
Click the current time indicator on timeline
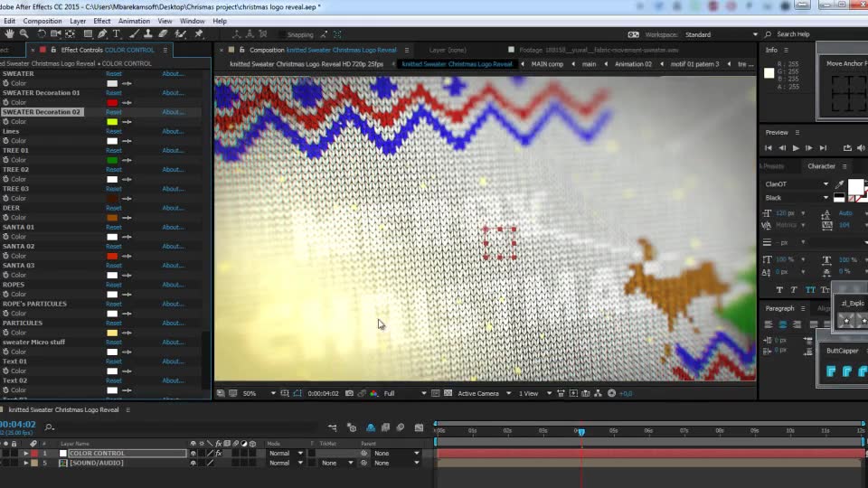tap(581, 432)
